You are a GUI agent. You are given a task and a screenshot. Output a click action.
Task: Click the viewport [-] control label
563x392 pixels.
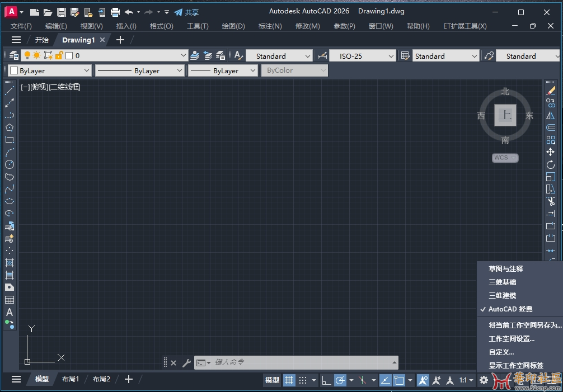(25, 87)
